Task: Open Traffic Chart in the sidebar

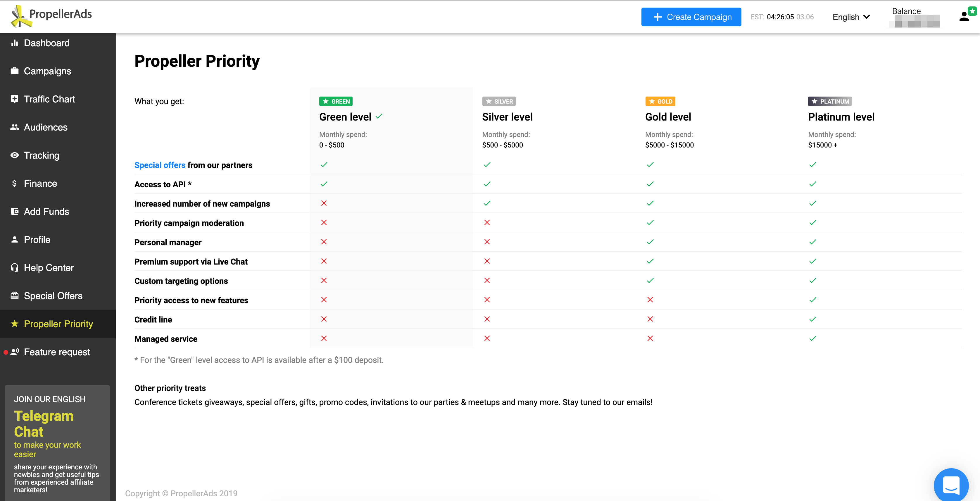Action: [x=49, y=99]
